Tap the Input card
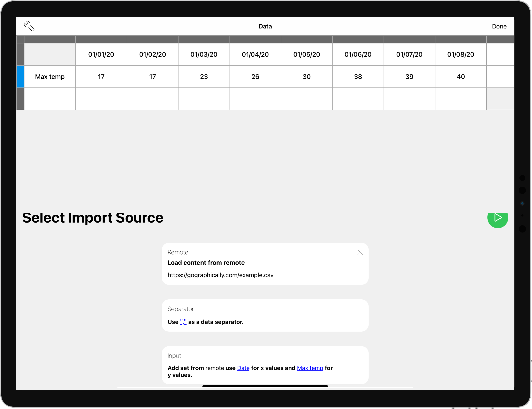Image resolution: width=532 pixels, height=409 pixels. point(265,365)
